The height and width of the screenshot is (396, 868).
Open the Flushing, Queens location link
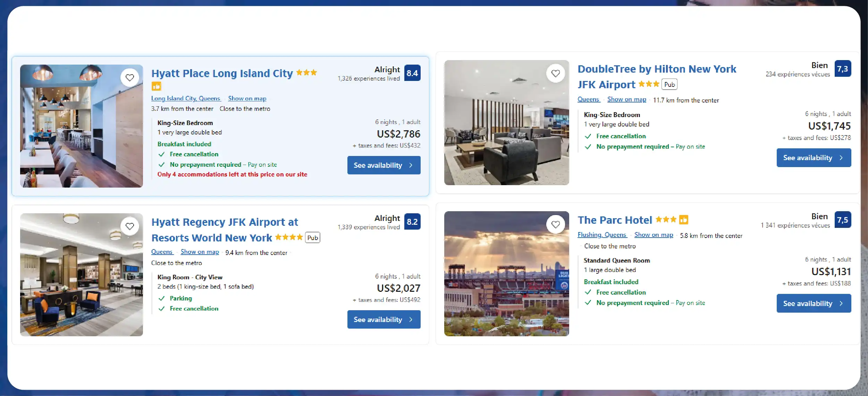[602, 235]
